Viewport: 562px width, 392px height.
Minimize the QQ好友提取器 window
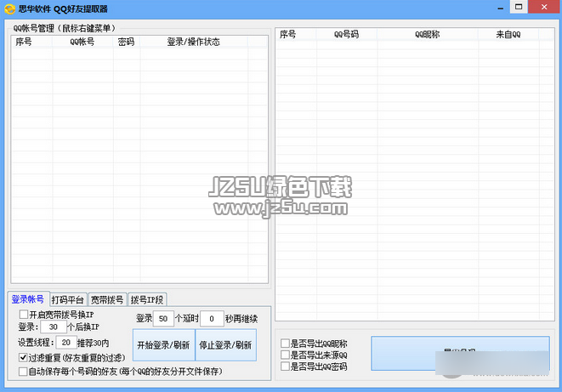(x=500, y=8)
